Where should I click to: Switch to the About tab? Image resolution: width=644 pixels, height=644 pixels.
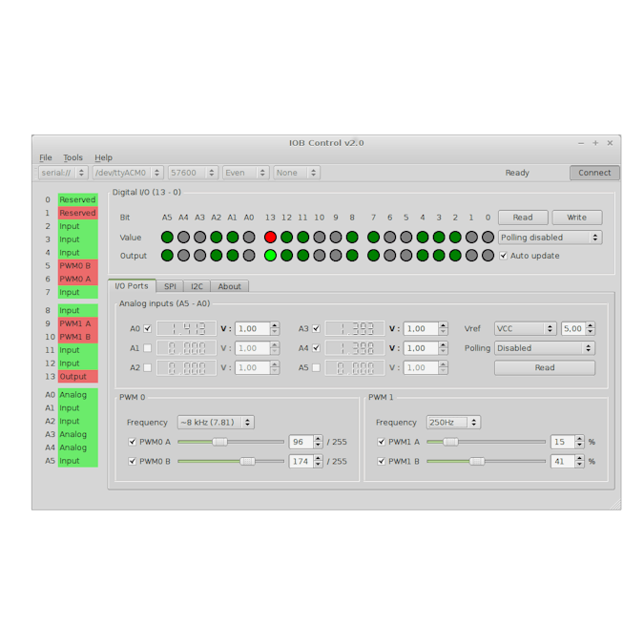tap(229, 286)
